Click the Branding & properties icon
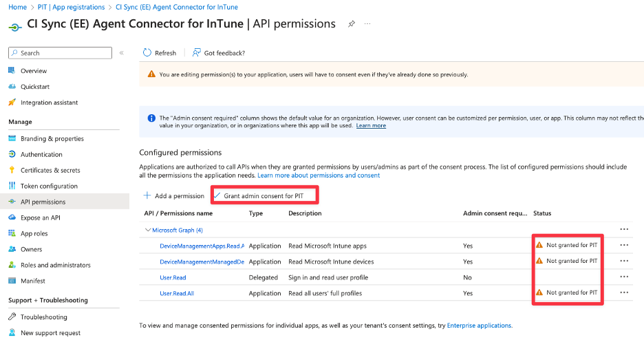The height and width of the screenshot is (340, 644). 12,138
